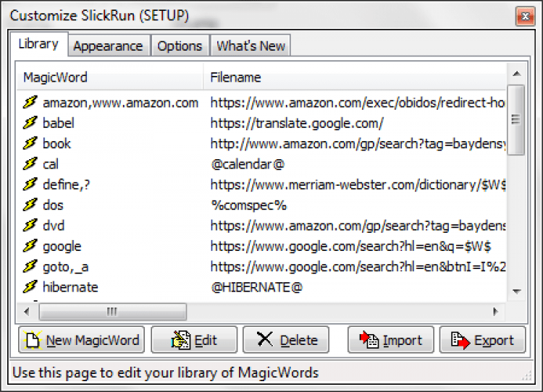Image resolution: width=543 pixels, height=392 pixels.
Task: Click the google btnI filename in goto row
Action: (x=358, y=267)
